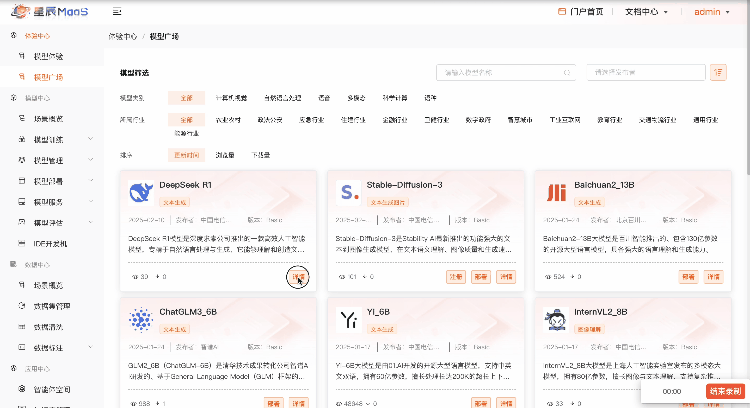The width and height of the screenshot is (750, 408).
Task: Click the view count eye icon on DeepSeek R1
Action: [x=135, y=276]
